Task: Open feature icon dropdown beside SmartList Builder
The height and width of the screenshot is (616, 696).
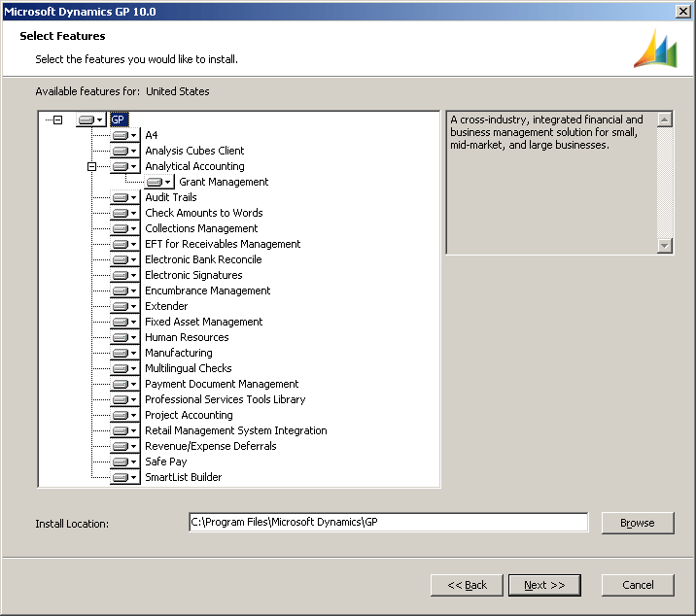Action: (x=125, y=477)
